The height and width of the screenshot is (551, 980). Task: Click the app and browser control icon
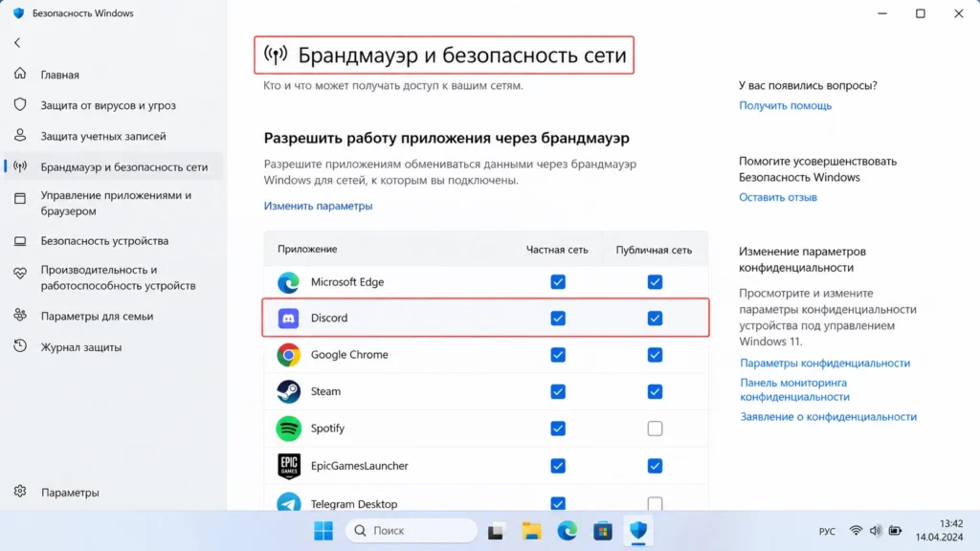20,199
